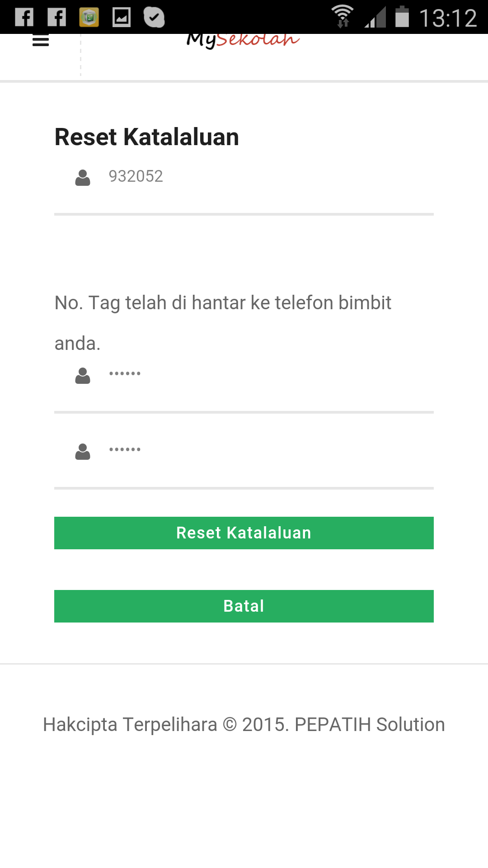
Task: Click the Batal button
Action: point(244,606)
